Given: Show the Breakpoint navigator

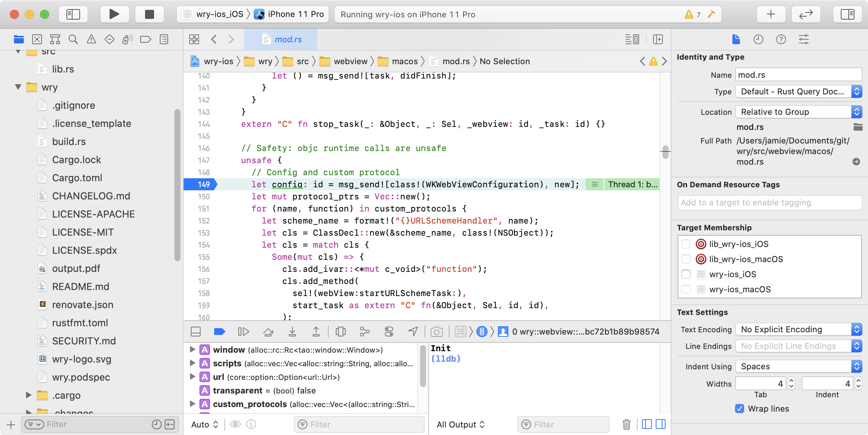Looking at the screenshot, I should click(145, 39).
